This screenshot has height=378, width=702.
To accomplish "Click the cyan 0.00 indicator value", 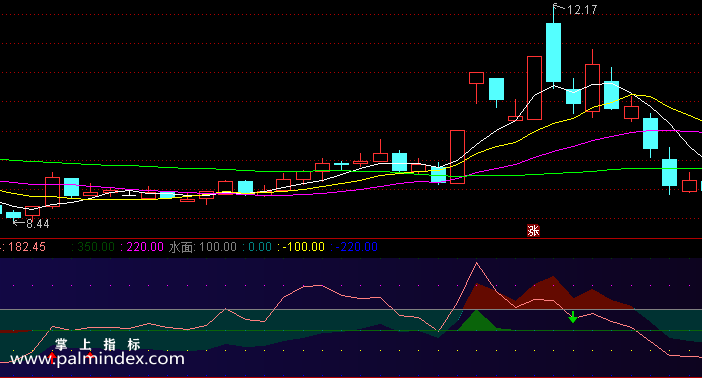I will 260,247.
